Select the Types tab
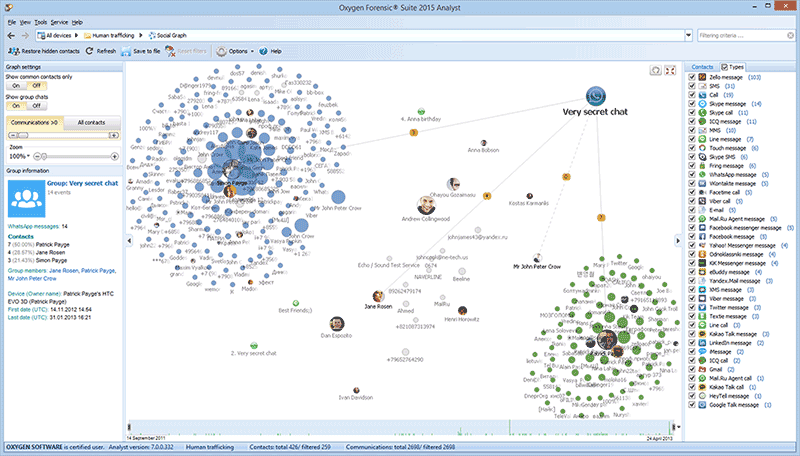Screen dimensions: 800x456 (732, 67)
